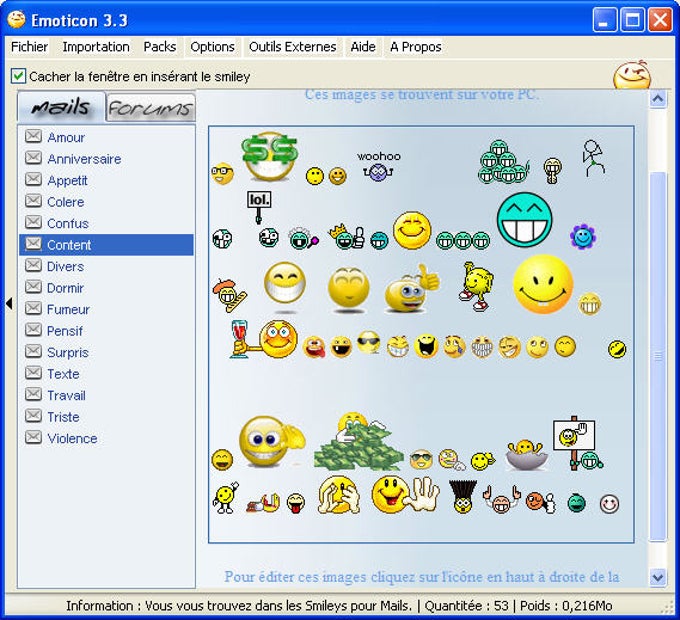Open the Appetit category
The height and width of the screenshot is (620, 680).
pos(106,180)
